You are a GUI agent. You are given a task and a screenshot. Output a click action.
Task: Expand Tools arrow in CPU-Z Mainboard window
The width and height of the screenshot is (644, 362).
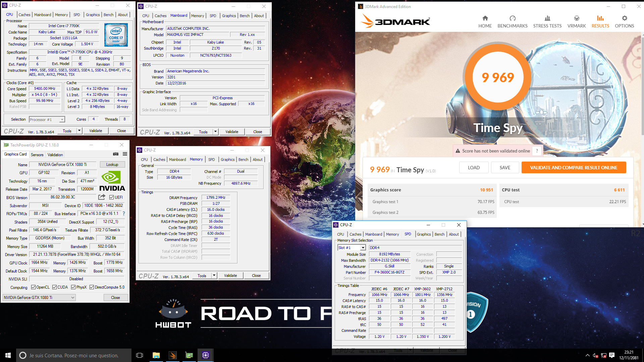click(216, 132)
